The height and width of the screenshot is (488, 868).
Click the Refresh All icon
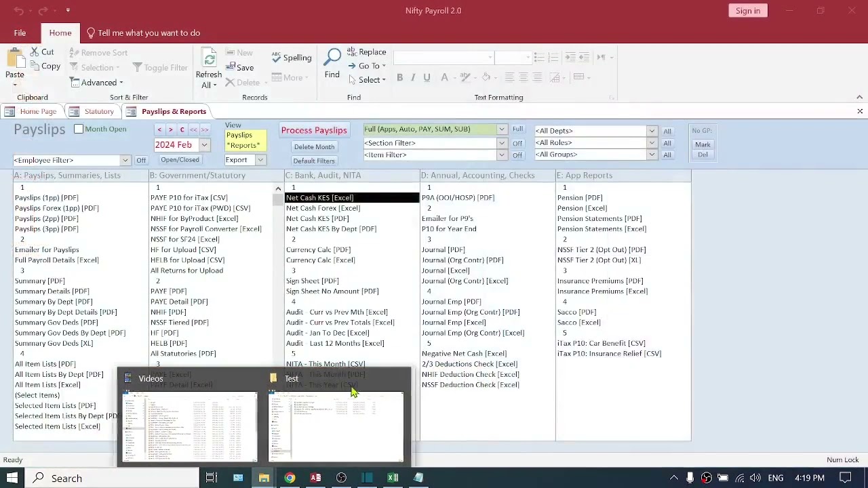point(209,58)
